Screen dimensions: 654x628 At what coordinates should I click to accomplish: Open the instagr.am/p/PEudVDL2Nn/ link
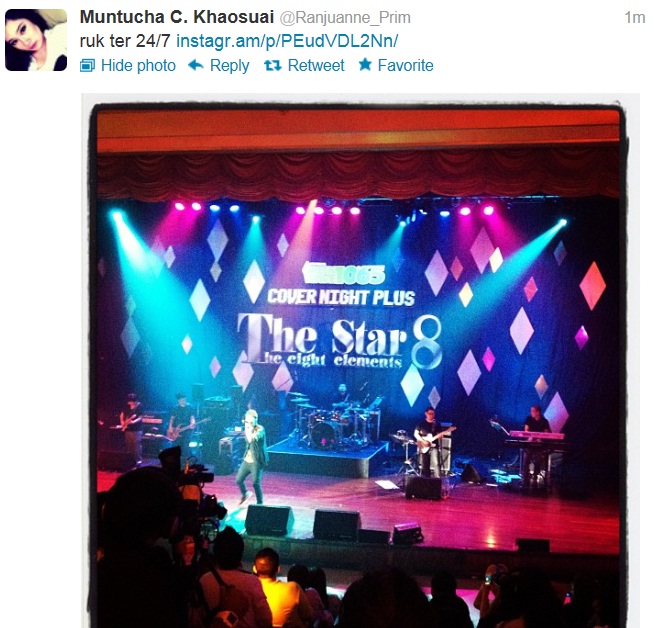(287, 41)
